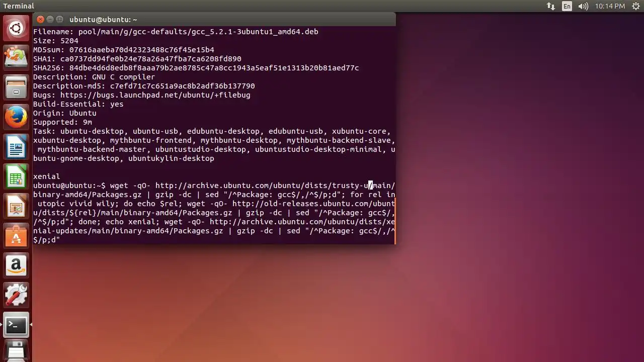Click the 'Description: GNU C compiler' line
Screen dimensions: 644x362
coord(94,77)
